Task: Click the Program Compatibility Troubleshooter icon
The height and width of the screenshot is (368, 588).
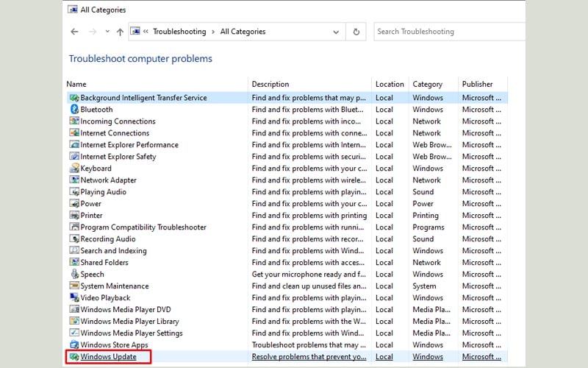Action: [74, 227]
